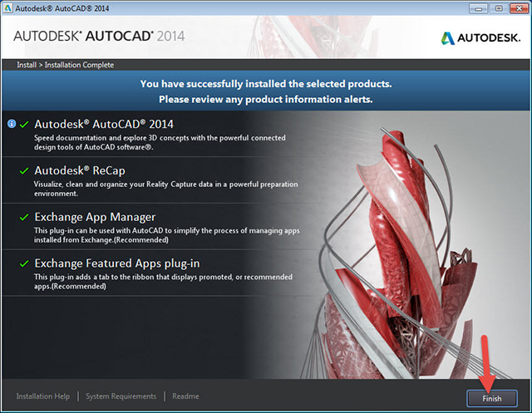Select the Exchange App Manager title
This screenshot has width=532, height=413.
pos(95,217)
